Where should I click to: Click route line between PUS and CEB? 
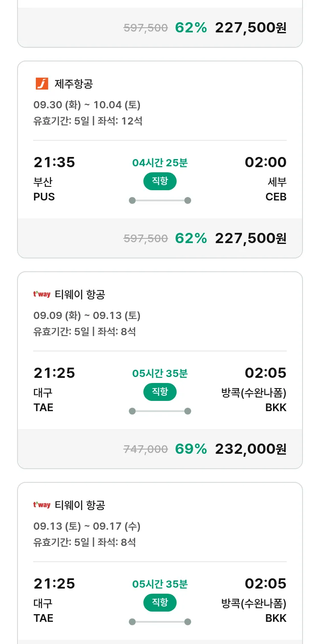click(160, 200)
